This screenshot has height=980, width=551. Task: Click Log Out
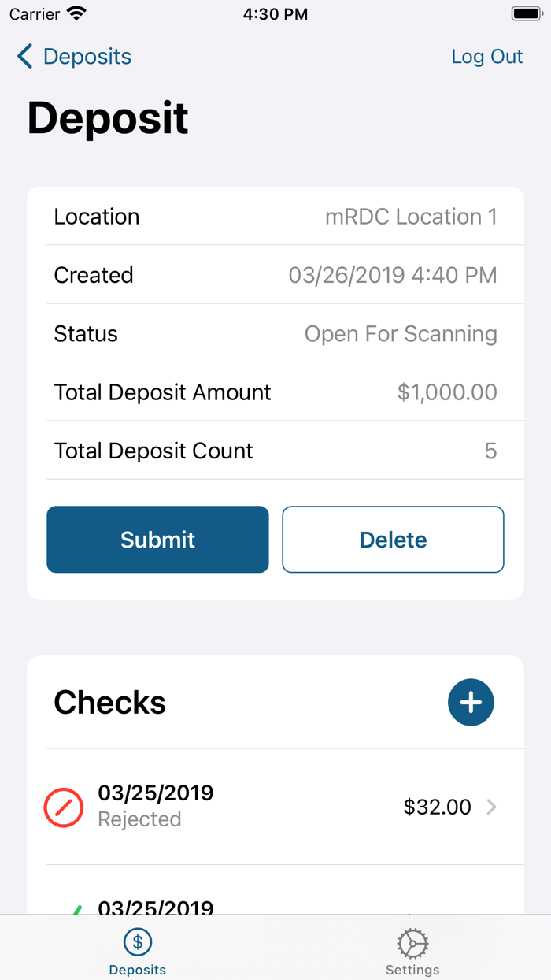pos(486,56)
